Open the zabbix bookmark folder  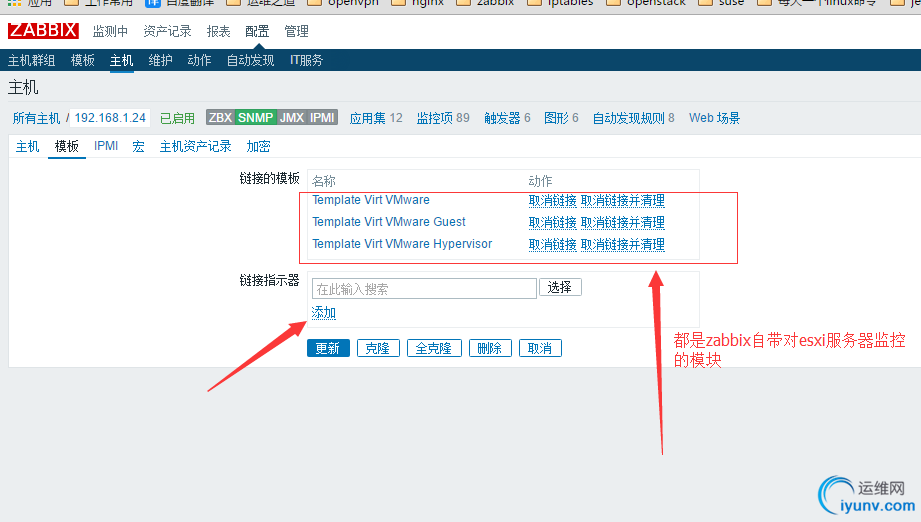pos(485,3)
